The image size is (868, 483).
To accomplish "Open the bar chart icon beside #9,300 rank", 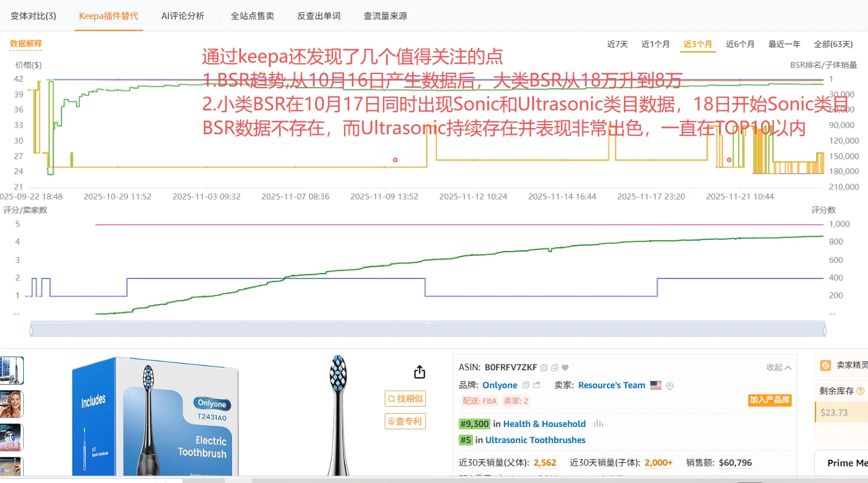I will point(598,423).
